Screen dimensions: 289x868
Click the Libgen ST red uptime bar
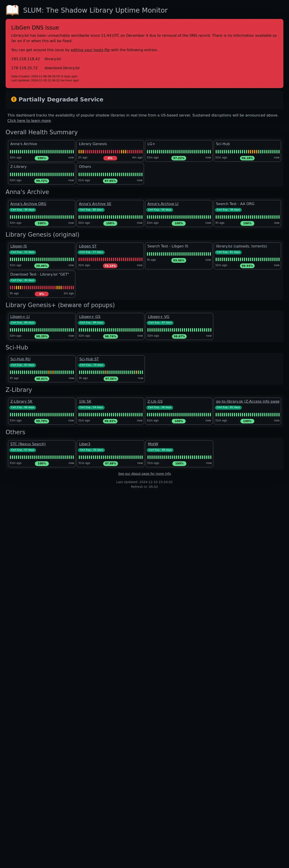[110, 259]
